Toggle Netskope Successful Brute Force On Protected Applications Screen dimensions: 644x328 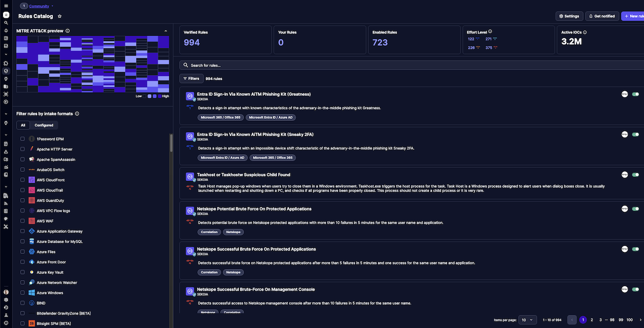[x=635, y=249]
